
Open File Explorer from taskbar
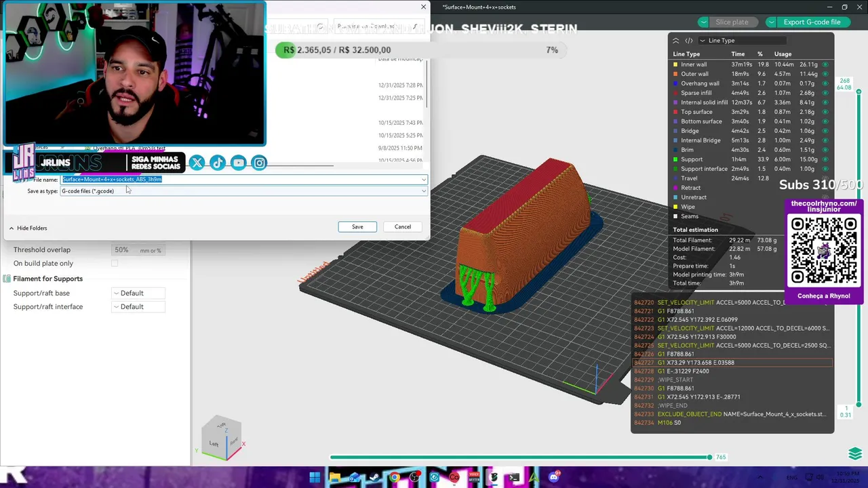(334, 477)
